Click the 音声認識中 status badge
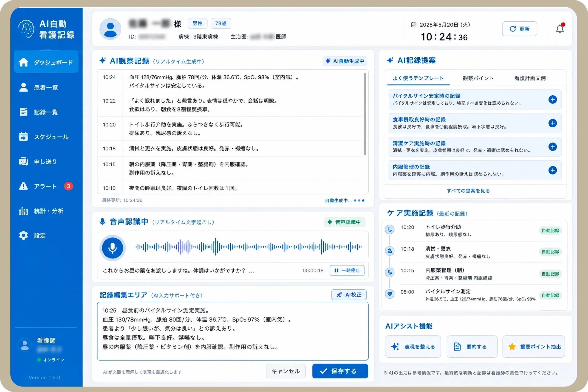The width and height of the screenshot is (588, 392). pos(345,222)
